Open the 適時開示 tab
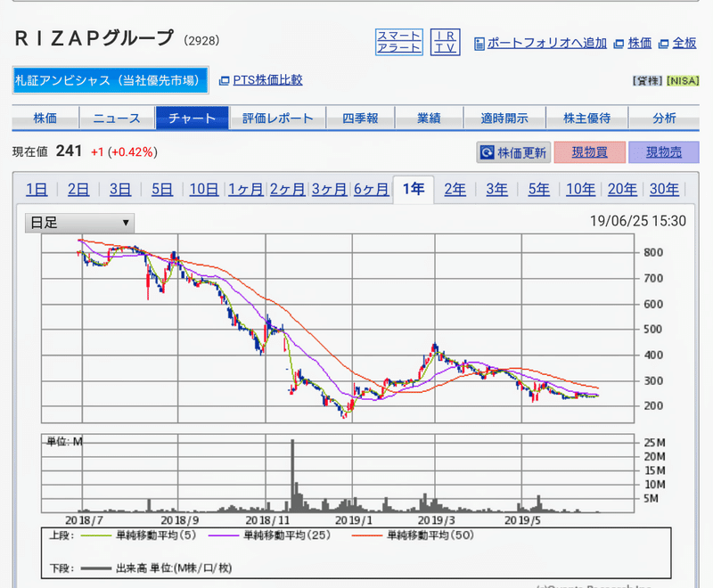 (504, 118)
